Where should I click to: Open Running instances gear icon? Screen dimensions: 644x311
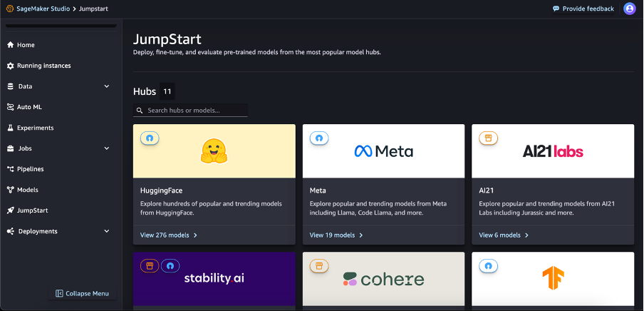click(x=11, y=66)
